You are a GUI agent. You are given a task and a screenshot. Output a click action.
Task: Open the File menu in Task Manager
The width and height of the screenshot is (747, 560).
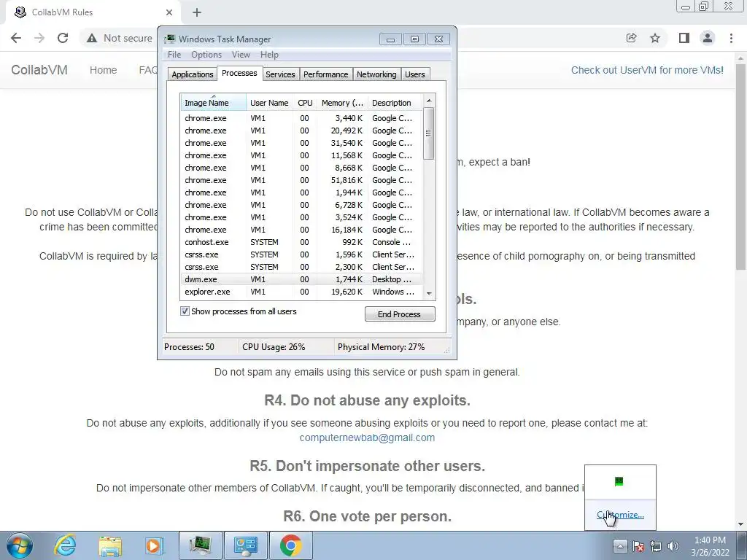click(x=174, y=55)
